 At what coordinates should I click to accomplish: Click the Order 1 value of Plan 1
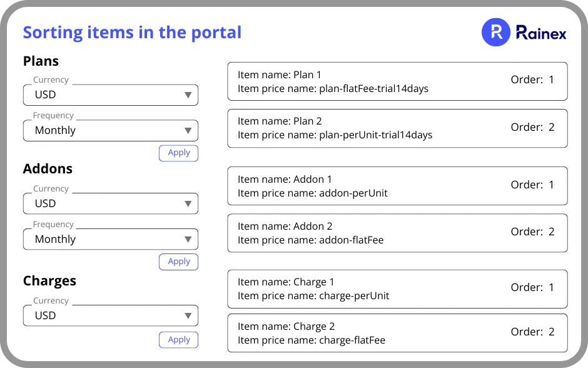click(551, 79)
